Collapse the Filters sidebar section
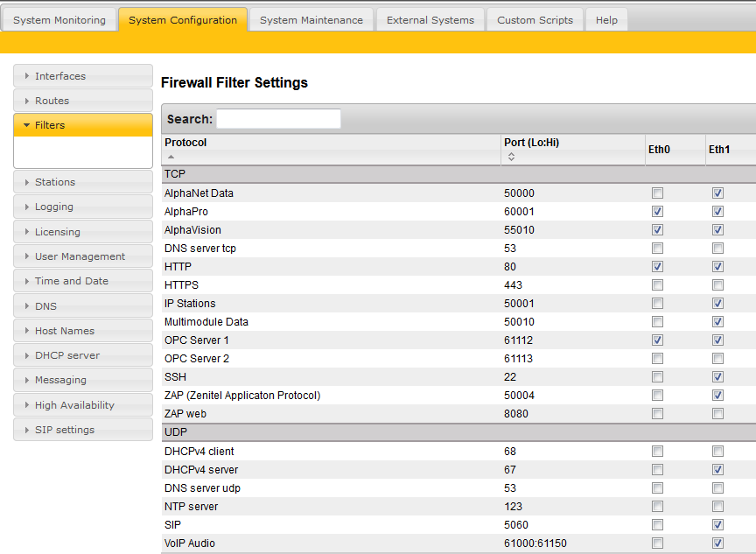Screen dimensions: 756x554 coord(83,125)
